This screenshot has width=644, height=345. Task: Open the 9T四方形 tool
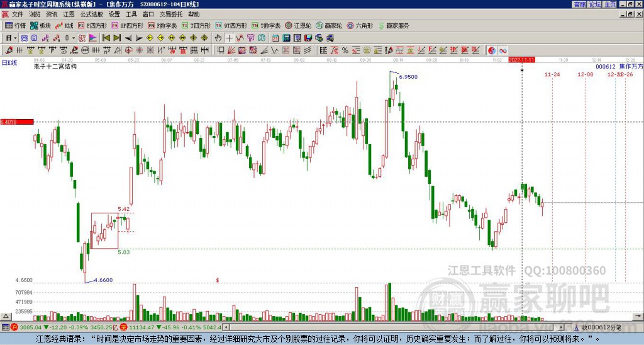click(231, 25)
